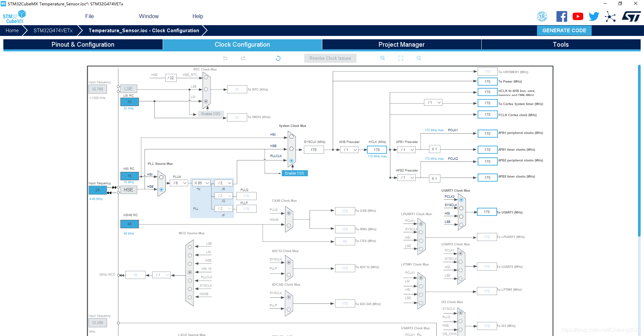Viewport: 644px width, 336px height.
Task: Select HSI in PLL Source Mux
Action: tap(161, 177)
